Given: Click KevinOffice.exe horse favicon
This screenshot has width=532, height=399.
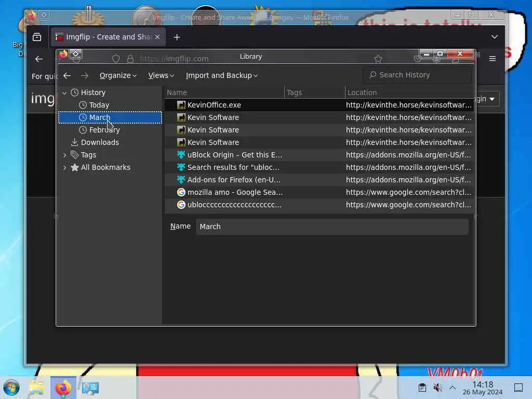Looking at the screenshot, I should tap(181, 105).
